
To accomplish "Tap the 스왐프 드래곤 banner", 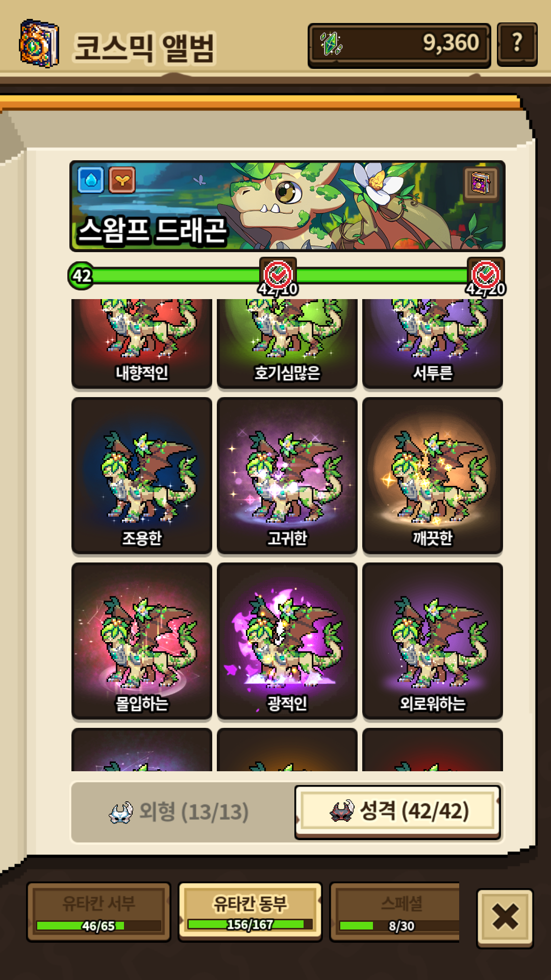I will pyautogui.click(x=287, y=206).
